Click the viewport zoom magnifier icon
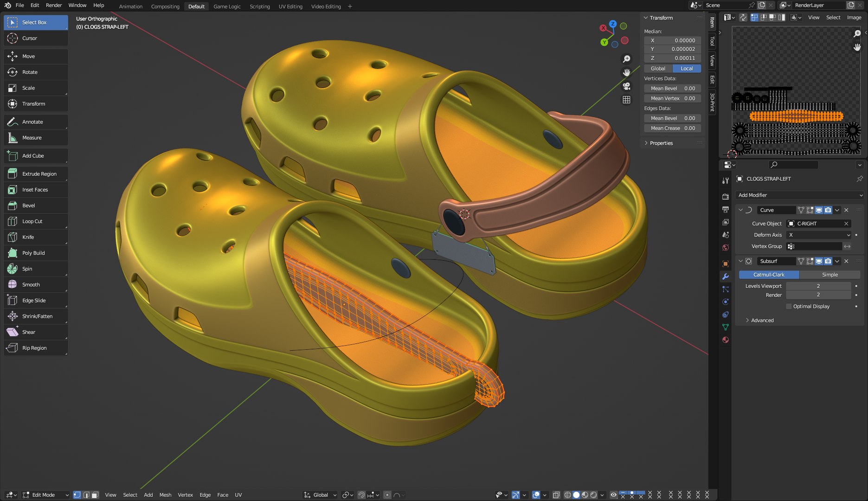The height and width of the screenshot is (501, 868). pos(626,59)
